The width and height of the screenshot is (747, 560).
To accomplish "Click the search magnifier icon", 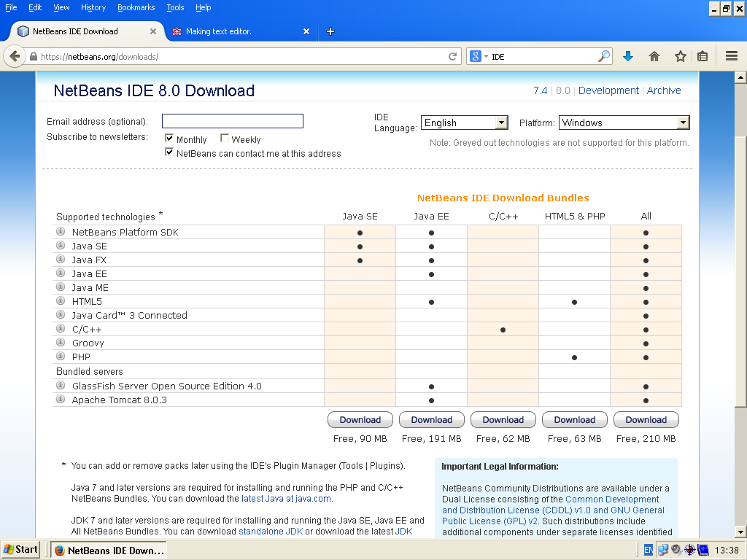I will [x=603, y=56].
